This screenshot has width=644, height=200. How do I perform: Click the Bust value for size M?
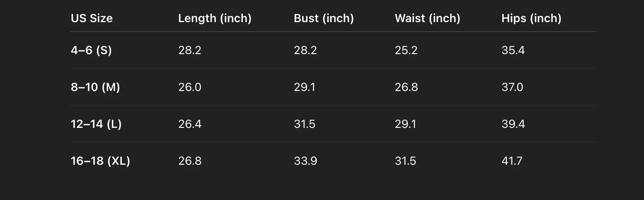[x=304, y=87]
